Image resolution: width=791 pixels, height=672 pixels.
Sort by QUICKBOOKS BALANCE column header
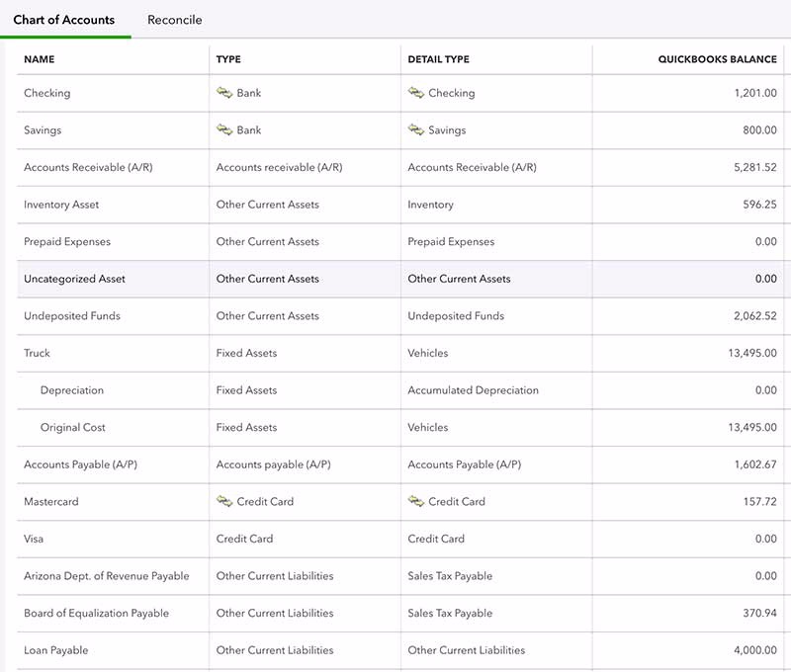pyautogui.click(x=718, y=59)
